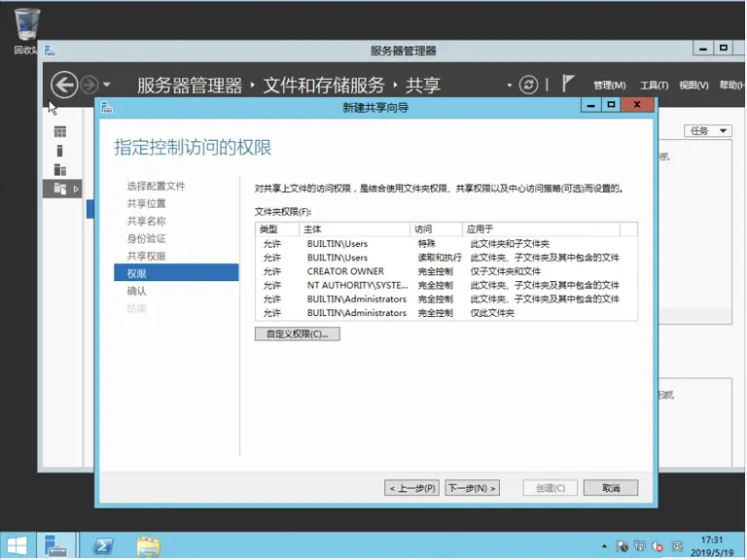Expand the file storage services sidebar arrow
Viewport: 747px width, 560px height.
(x=76, y=189)
